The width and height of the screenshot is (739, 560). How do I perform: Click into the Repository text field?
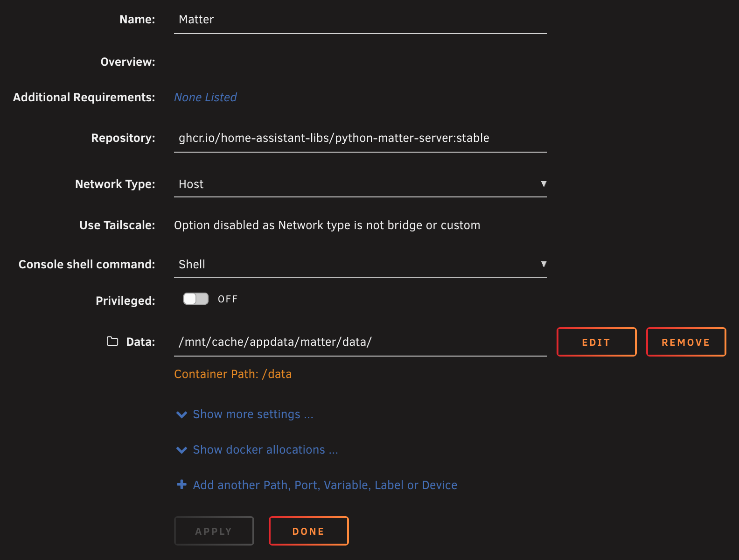(360, 138)
